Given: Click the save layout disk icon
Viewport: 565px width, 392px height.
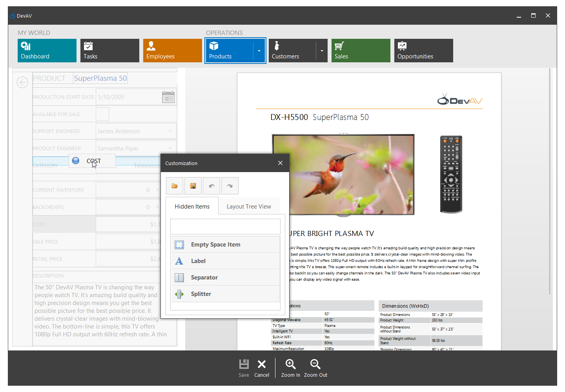Looking at the screenshot, I should pos(193,186).
